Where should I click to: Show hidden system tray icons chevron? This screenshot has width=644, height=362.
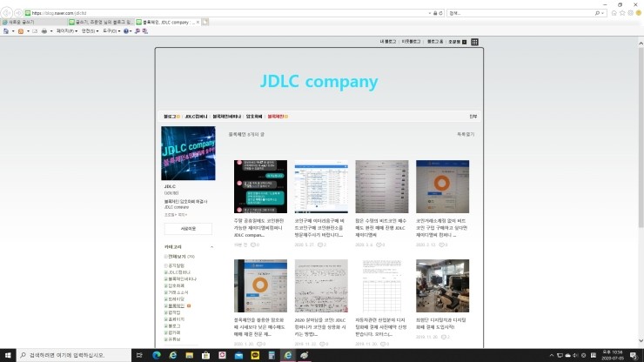click(551, 355)
